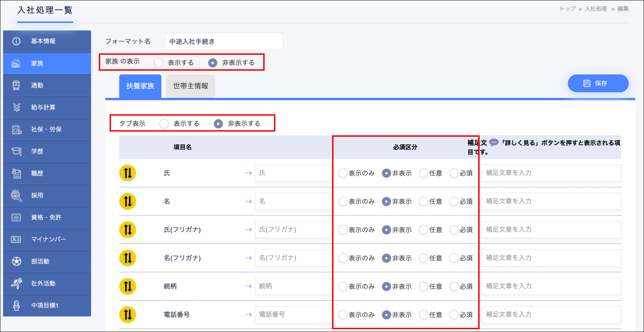This screenshot has height=332, width=644.
Task: Click the yen icon for 給与計算
Action: (16, 107)
